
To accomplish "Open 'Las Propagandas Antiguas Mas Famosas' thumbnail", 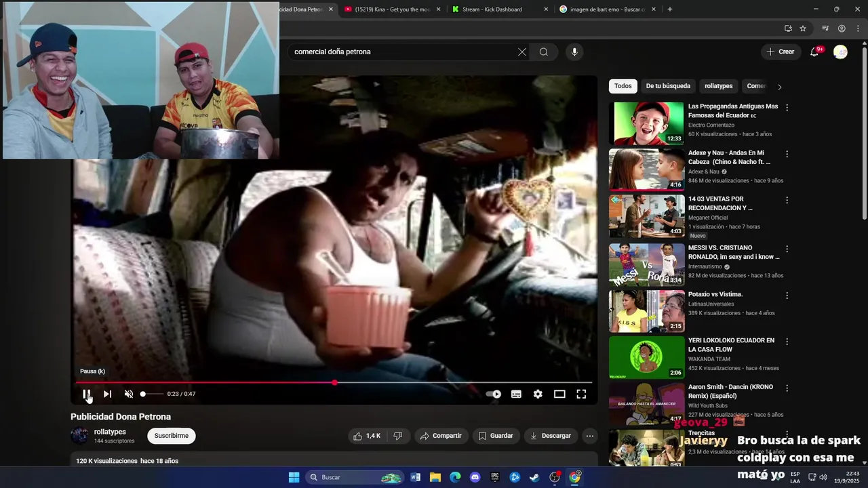I will tap(646, 123).
